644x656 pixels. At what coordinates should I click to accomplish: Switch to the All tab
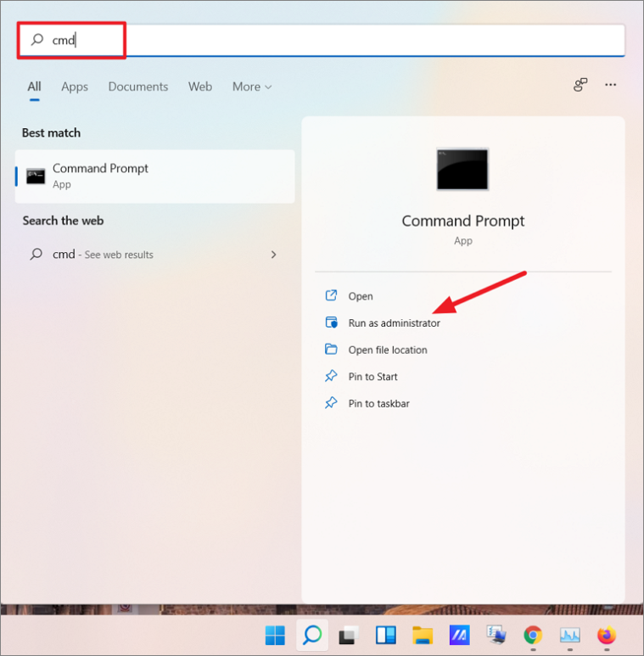pyautogui.click(x=34, y=87)
